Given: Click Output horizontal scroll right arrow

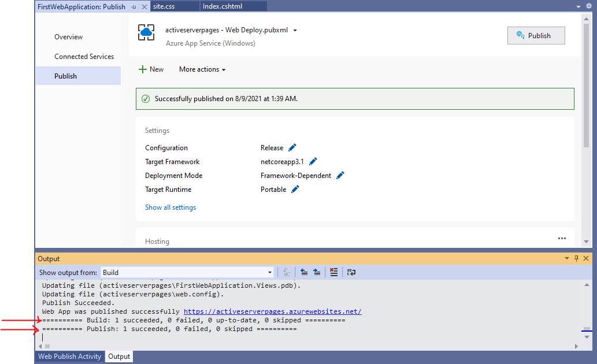Looking at the screenshot, I should (x=576, y=346).
